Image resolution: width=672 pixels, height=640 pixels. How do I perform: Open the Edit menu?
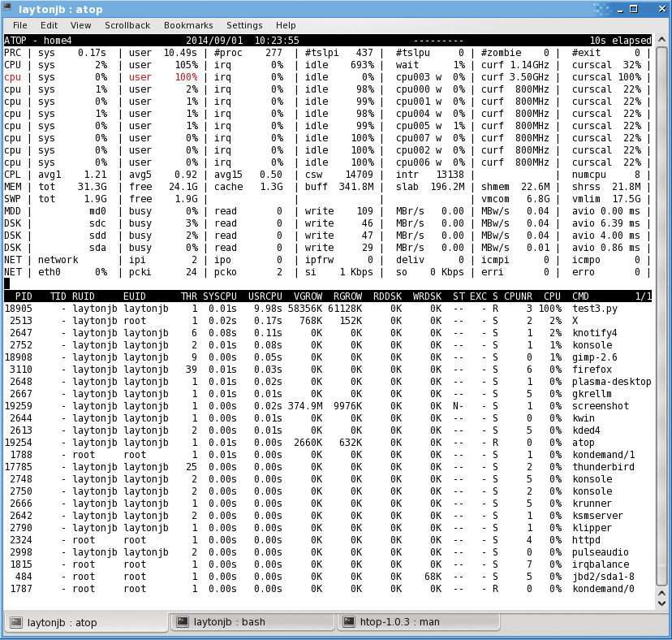coord(49,24)
